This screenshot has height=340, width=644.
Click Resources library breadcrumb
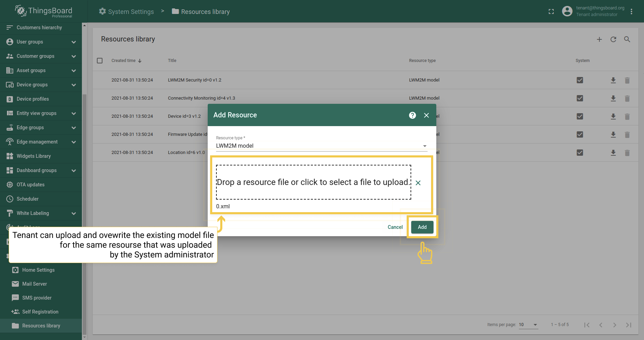pyautogui.click(x=201, y=11)
